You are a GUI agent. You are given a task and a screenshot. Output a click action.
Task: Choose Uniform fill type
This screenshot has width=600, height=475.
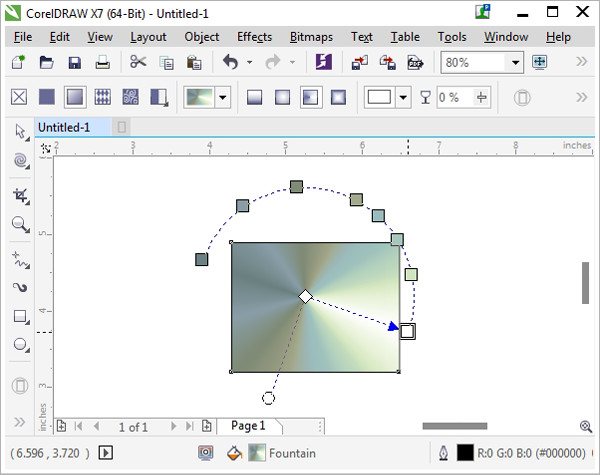coord(47,97)
